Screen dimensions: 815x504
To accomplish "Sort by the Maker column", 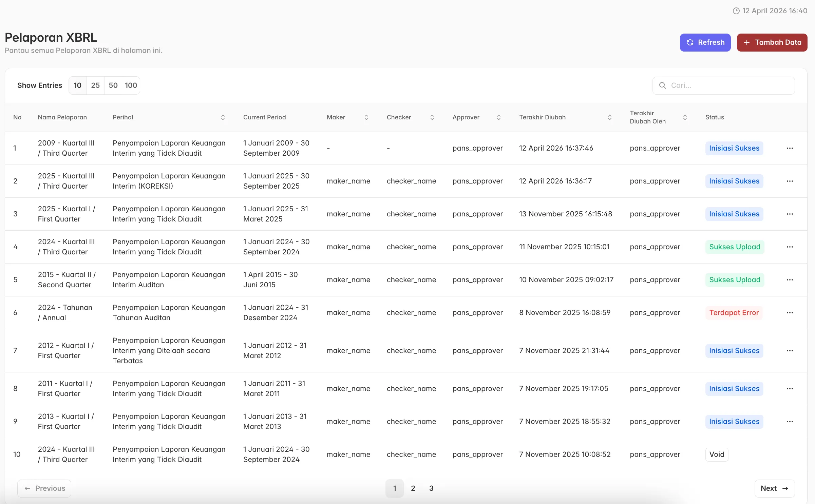I will pyautogui.click(x=366, y=117).
